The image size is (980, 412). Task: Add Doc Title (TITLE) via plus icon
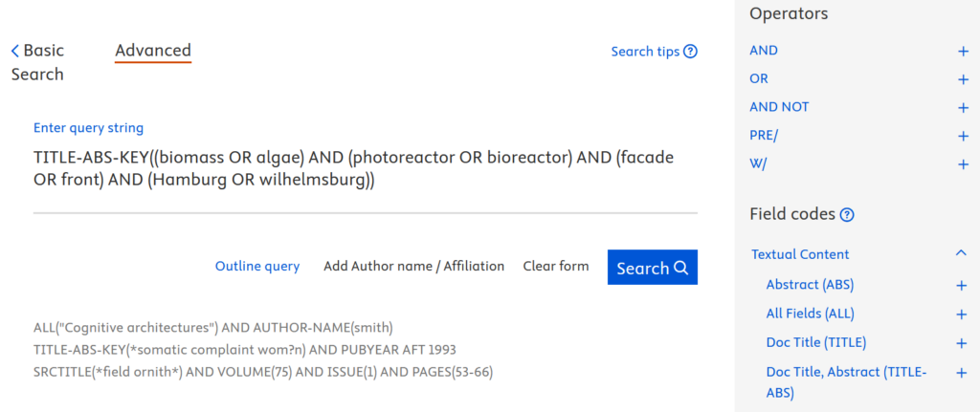coord(962,343)
